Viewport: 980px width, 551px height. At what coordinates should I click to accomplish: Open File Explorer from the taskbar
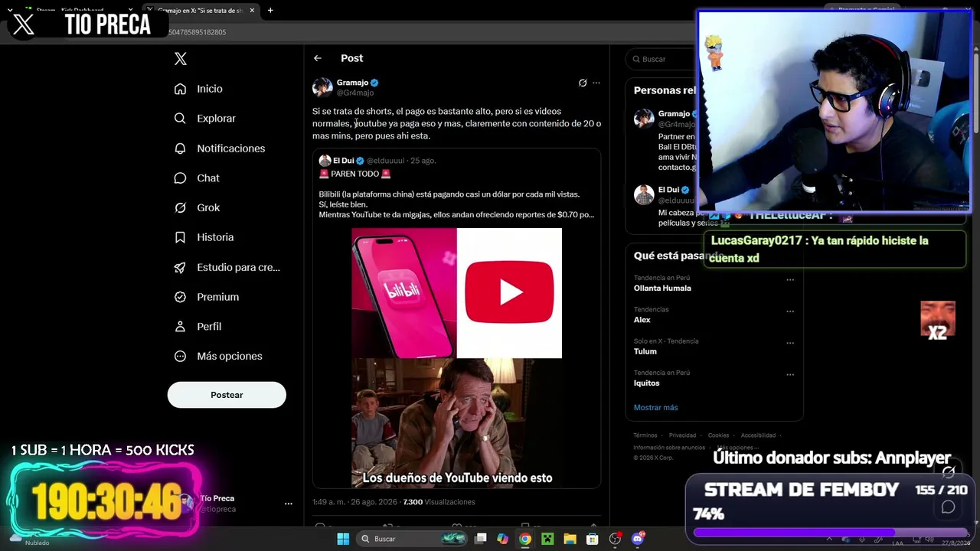[570, 539]
